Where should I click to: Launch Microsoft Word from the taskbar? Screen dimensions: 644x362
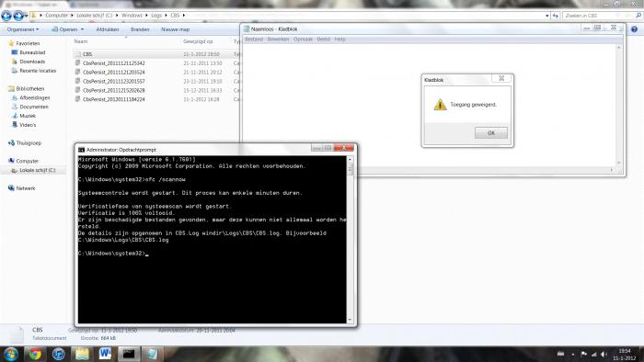point(105,354)
